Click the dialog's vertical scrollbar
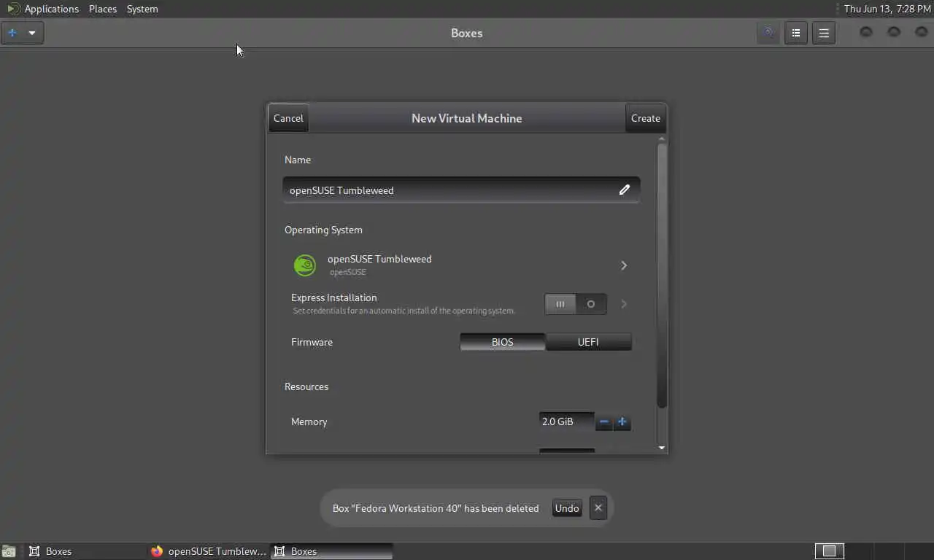This screenshot has width=934, height=560. click(x=662, y=276)
